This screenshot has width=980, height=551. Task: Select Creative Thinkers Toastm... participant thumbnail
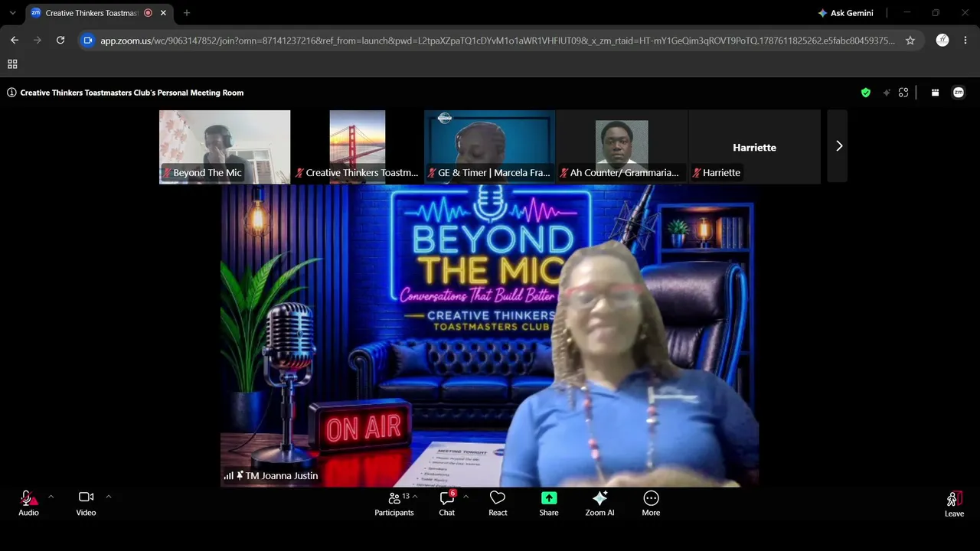(358, 147)
